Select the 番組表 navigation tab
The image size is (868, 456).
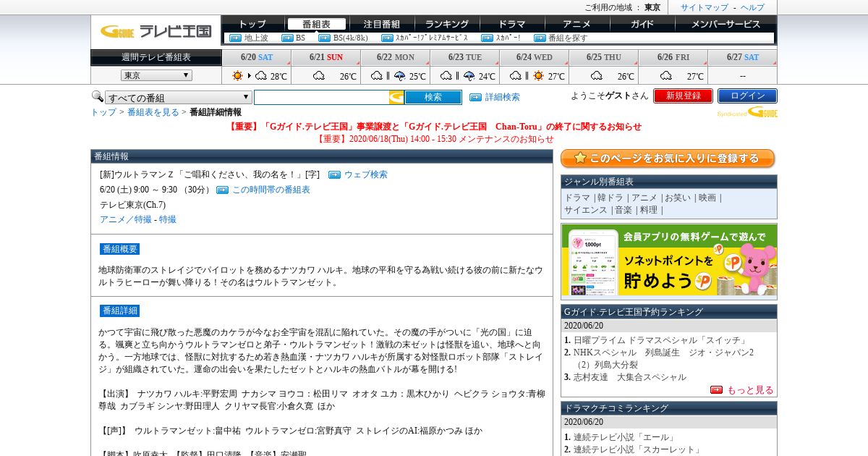[316, 24]
